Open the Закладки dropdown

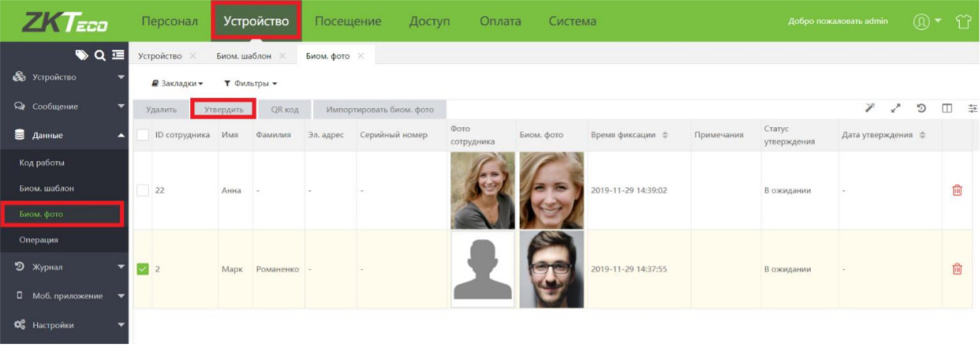point(177,83)
